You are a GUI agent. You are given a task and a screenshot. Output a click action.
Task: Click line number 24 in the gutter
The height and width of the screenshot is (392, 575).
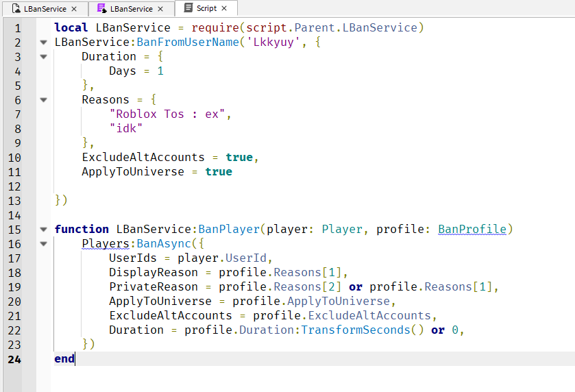14,359
